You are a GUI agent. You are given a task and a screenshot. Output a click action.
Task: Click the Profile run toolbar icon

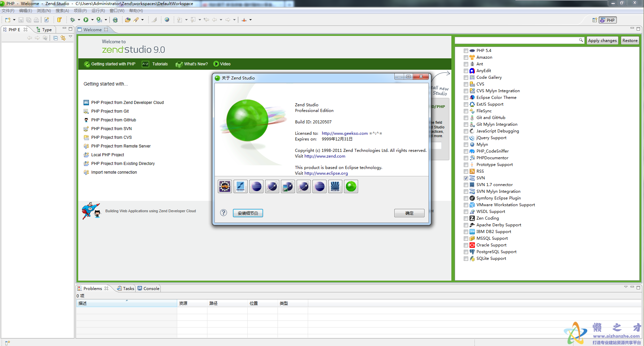pos(99,20)
